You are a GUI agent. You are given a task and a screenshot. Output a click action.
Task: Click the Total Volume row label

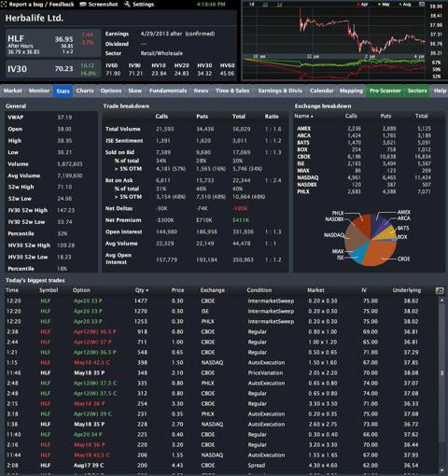click(123, 129)
